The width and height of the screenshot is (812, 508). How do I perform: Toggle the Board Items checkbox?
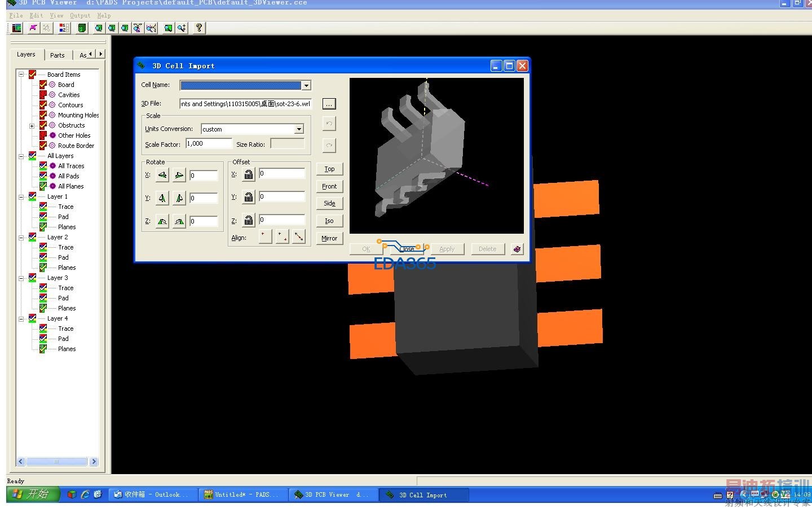click(x=32, y=75)
